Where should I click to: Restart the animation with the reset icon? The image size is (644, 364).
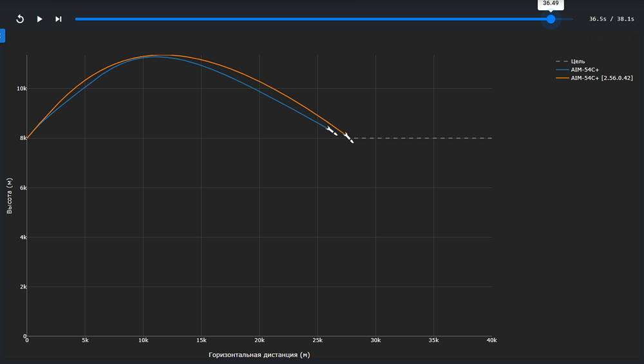pyautogui.click(x=20, y=19)
